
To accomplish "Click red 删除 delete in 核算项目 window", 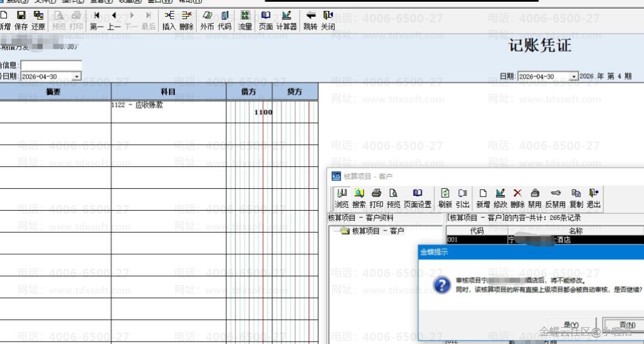I will click(517, 198).
